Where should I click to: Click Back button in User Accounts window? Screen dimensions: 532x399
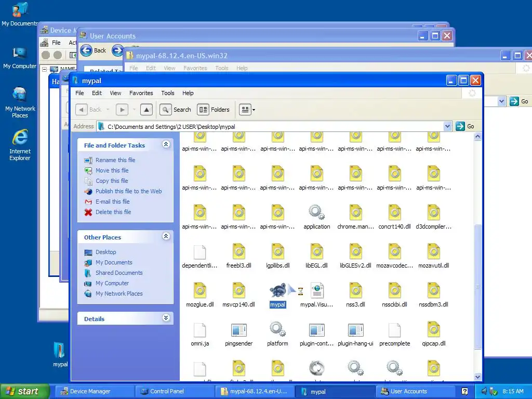pos(94,50)
